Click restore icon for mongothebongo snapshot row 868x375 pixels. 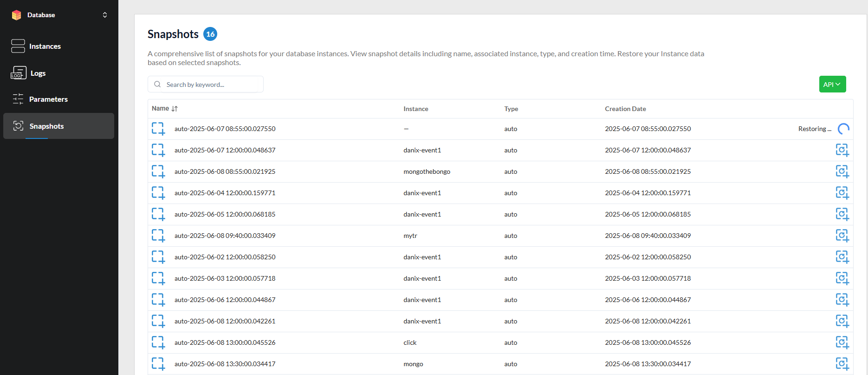(842, 171)
